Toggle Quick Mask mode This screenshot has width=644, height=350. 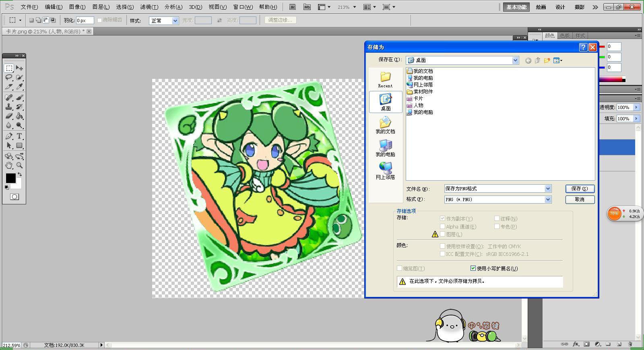[x=14, y=197]
